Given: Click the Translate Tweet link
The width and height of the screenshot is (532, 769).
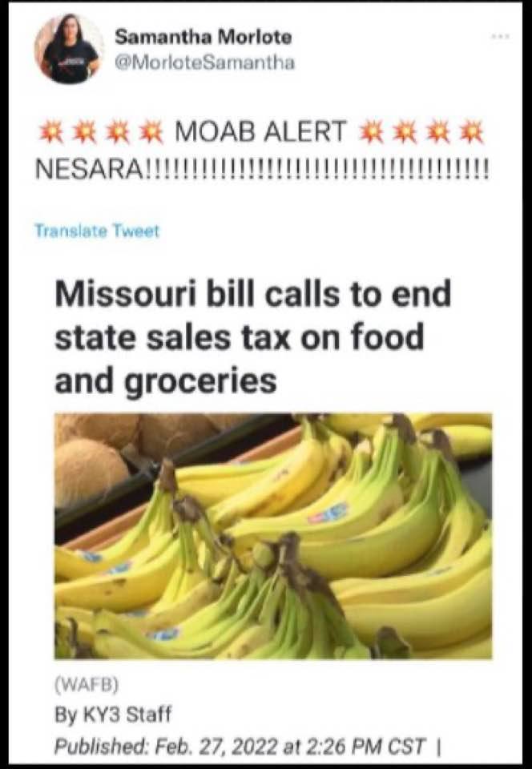Looking at the screenshot, I should click(x=97, y=231).
